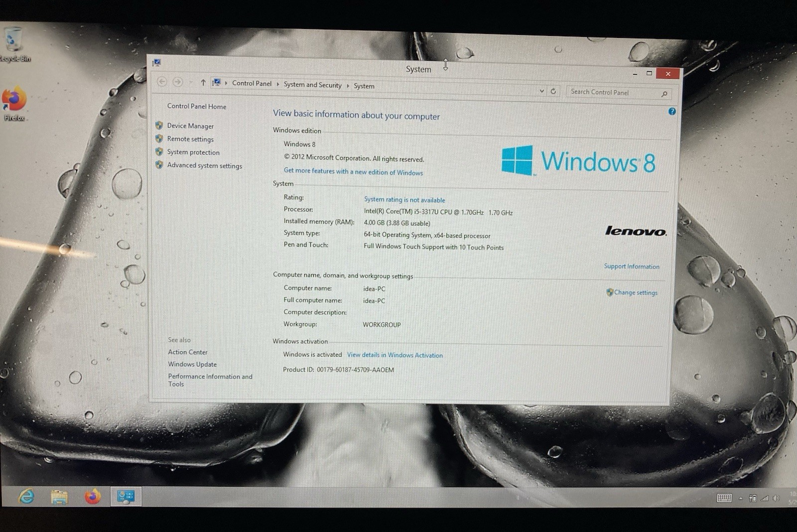
Task: Click the Windows 8 logo
Action: pyautogui.click(x=578, y=161)
